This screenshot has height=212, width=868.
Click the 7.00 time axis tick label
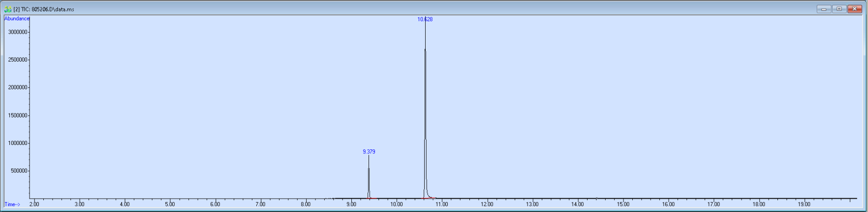click(x=260, y=204)
